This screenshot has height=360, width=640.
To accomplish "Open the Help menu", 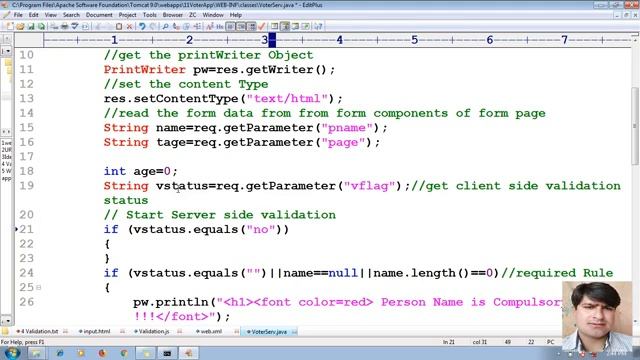I will click(x=236, y=15).
